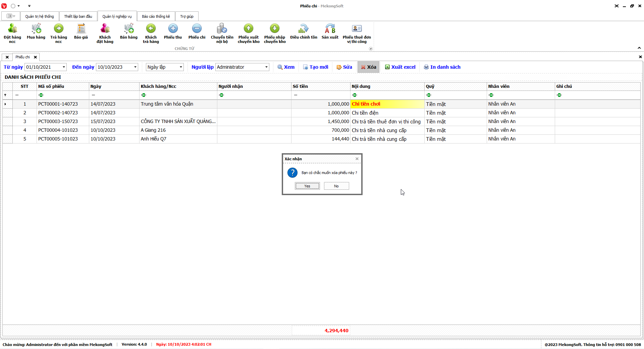644x349 pixels.
Task: Click the 1,450,000 amount cell
Action: (x=321, y=122)
